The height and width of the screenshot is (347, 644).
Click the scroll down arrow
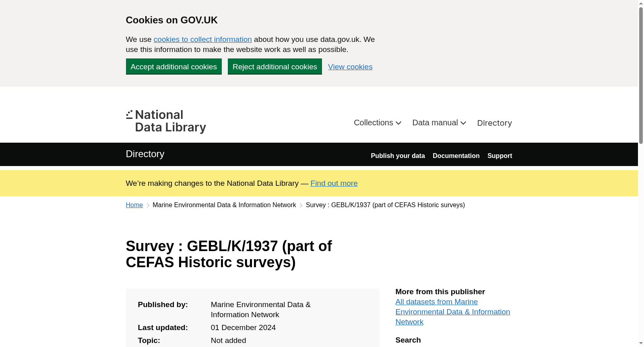(x=641, y=343)
